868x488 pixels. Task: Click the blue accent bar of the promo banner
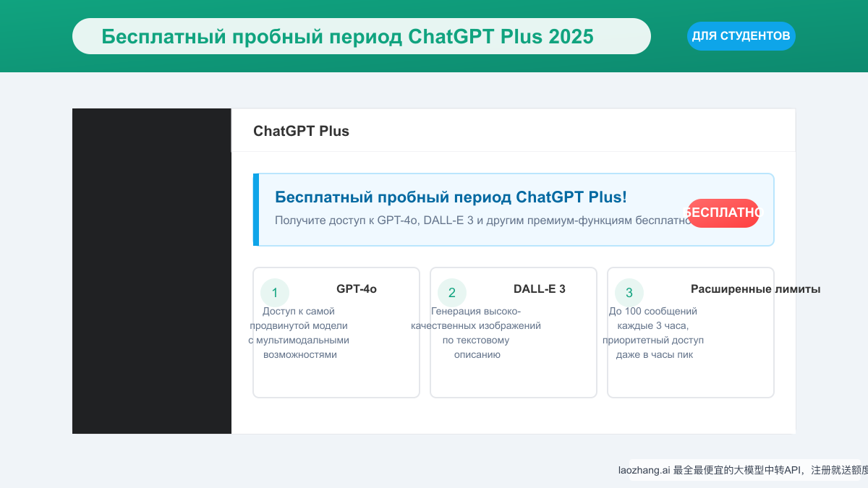point(255,210)
